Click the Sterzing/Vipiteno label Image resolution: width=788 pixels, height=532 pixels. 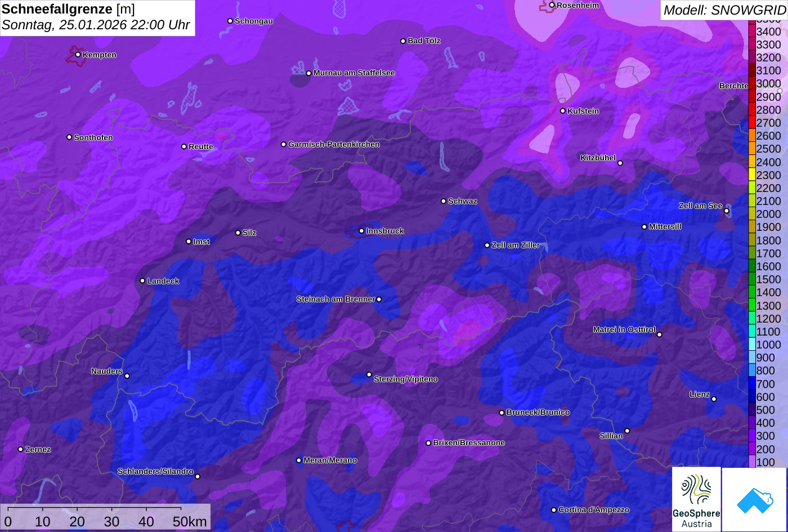tap(406, 379)
